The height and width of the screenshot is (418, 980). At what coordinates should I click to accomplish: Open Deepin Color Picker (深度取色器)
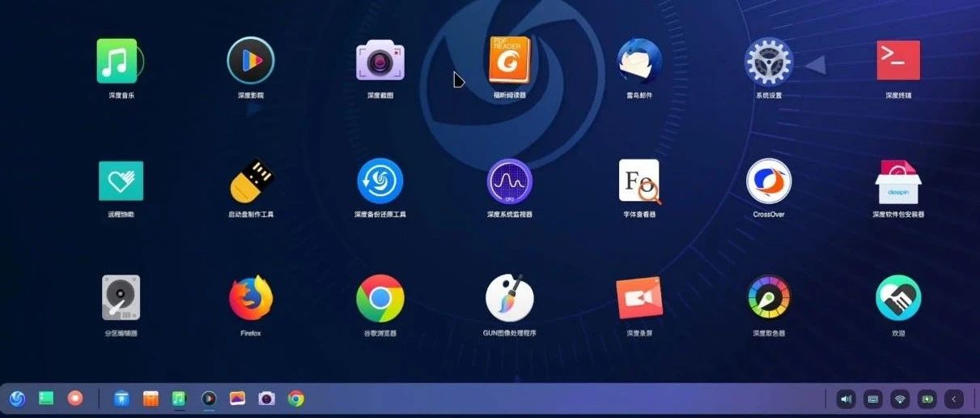[x=769, y=297]
